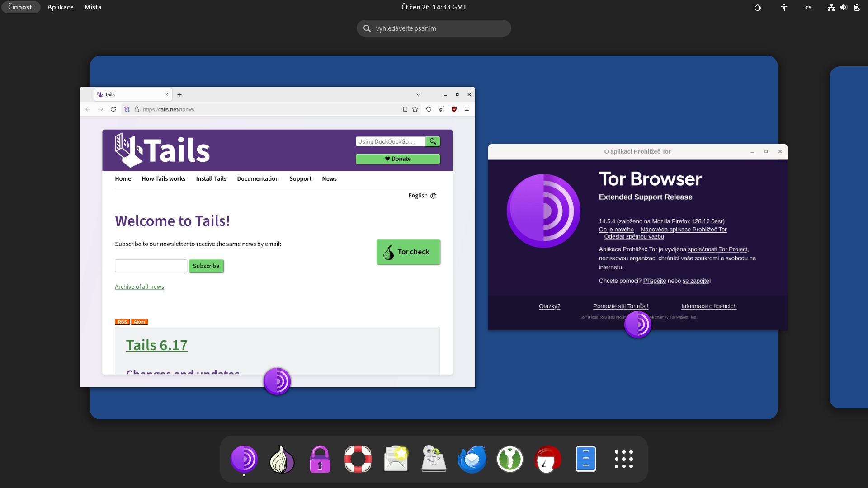This screenshot has width=868, height=488.
Task: Open a new browser tab
Action: 179,94
